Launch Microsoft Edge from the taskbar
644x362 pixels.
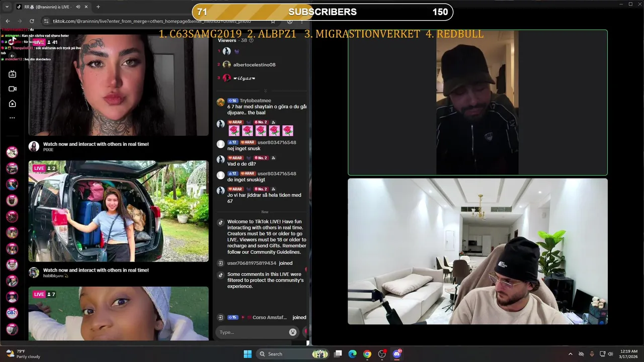(x=353, y=354)
